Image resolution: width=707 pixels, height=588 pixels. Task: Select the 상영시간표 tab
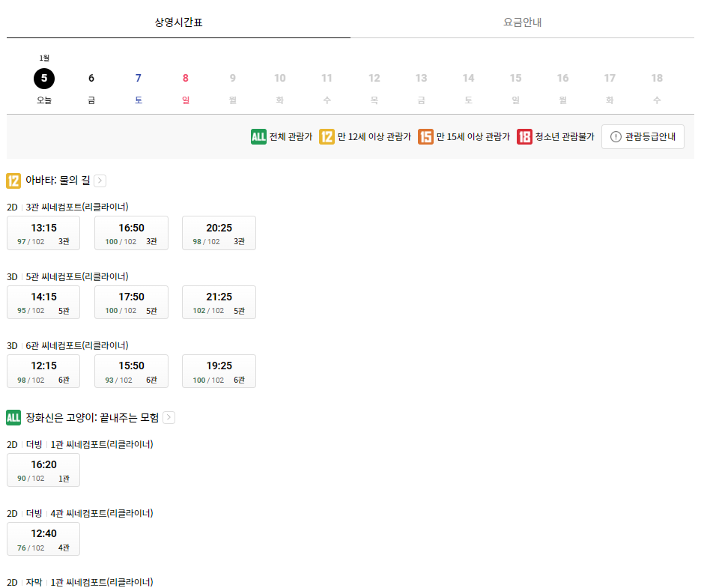[x=177, y=22]
